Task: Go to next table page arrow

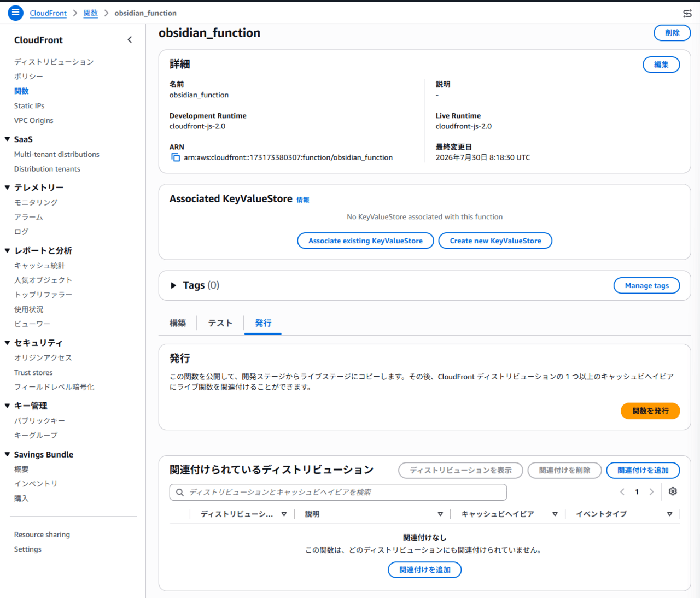Action: click(651, 492)
